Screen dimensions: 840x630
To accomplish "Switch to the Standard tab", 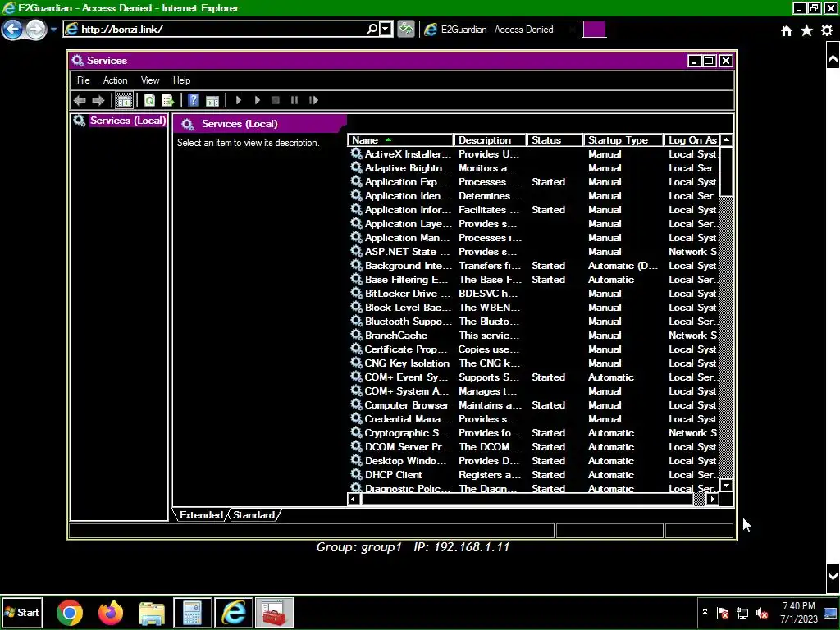I will coord(254,515).
